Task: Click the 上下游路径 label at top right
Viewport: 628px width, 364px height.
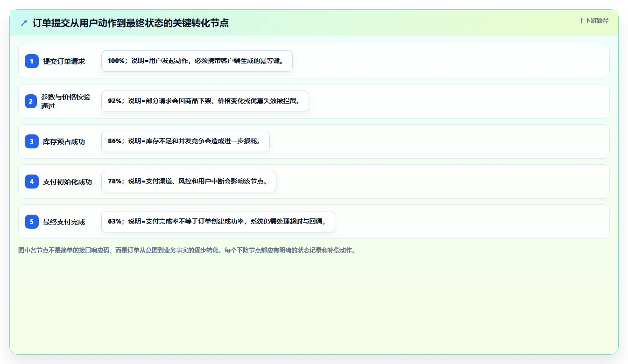Action: (x=593, y=21)
